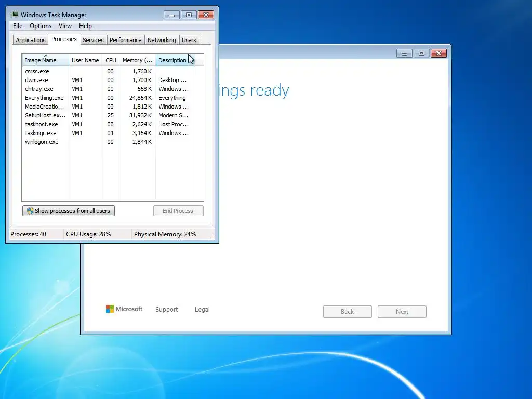This screenshot has height=399, width=532.
Task: Select the SetupHost.ex... process row
Action: 108,115
